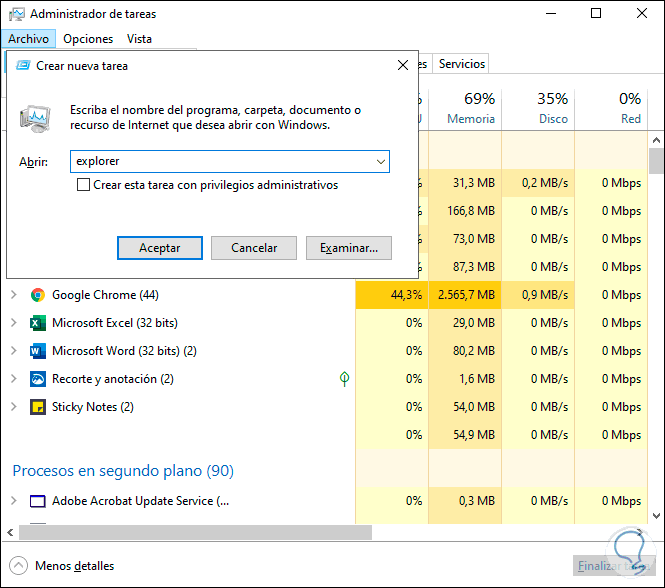665x588 pixels.
Task: Click the green leaf suspended-status icon
Action: [x=344, y=378]
